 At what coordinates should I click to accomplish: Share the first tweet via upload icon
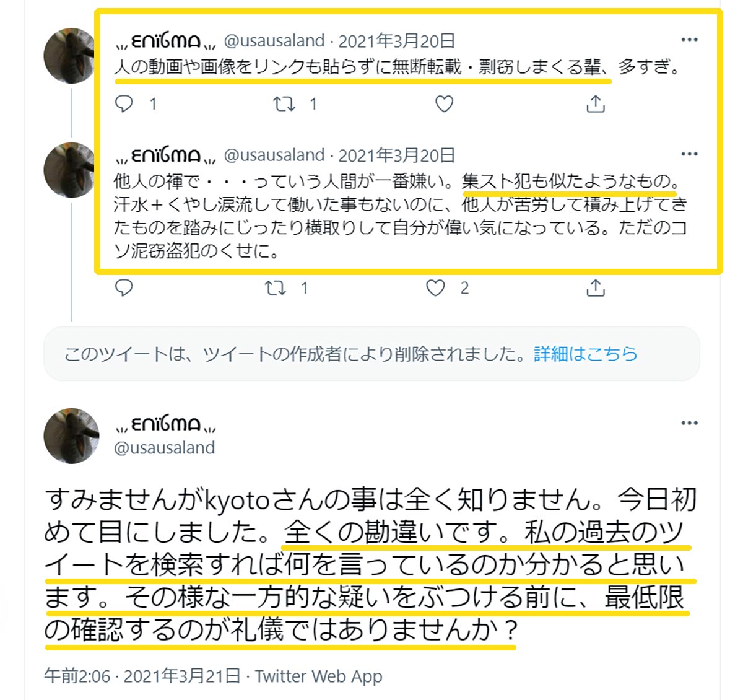point(595,104)
